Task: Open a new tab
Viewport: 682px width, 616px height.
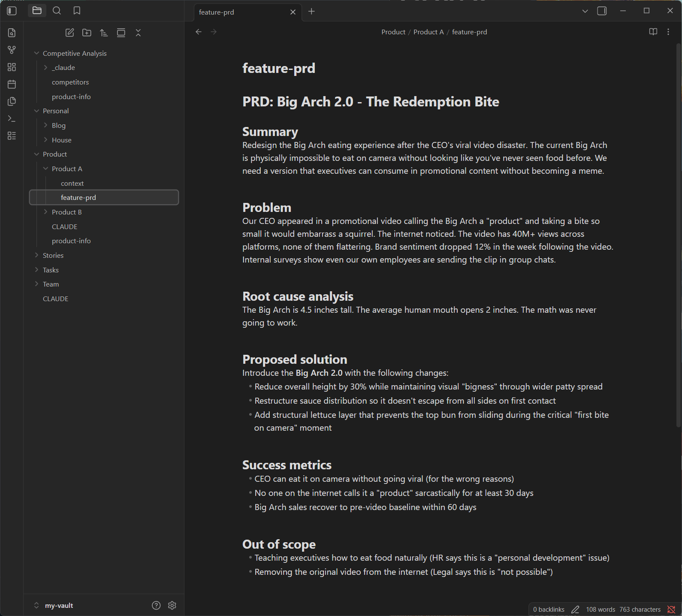Action: 311,12
